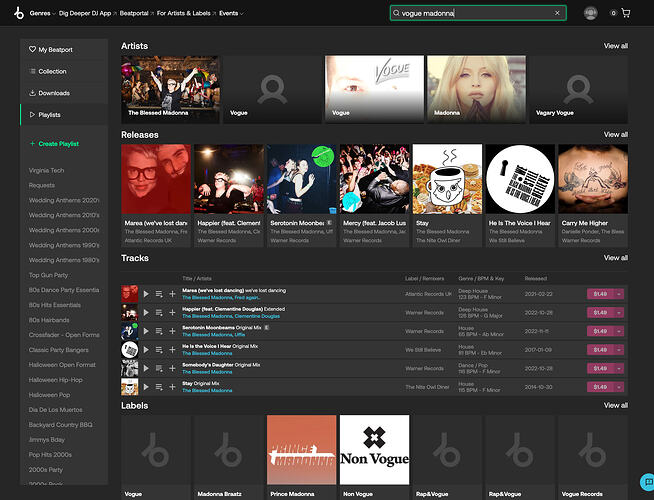Add Happier track to playlist with plus
Viewport: 654px width, 500px height.
point(172,312)
